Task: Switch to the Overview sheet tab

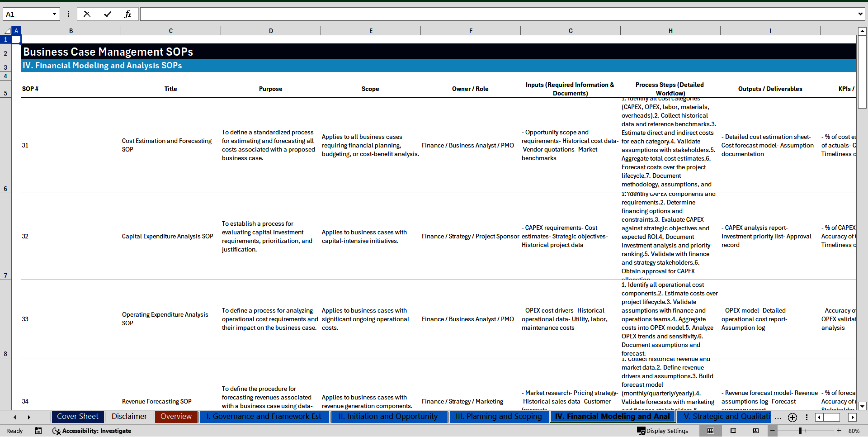Action: (176, 417)
